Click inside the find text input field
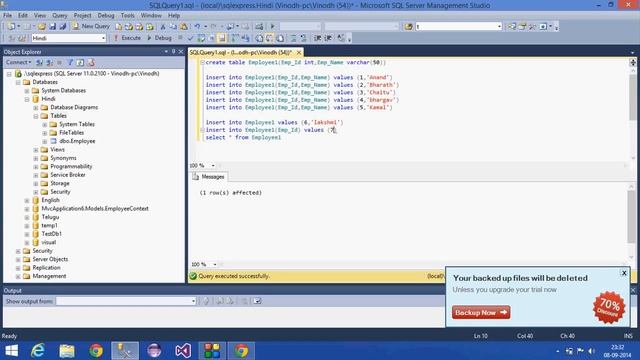640x360 pixels. (x=456, y=27)
